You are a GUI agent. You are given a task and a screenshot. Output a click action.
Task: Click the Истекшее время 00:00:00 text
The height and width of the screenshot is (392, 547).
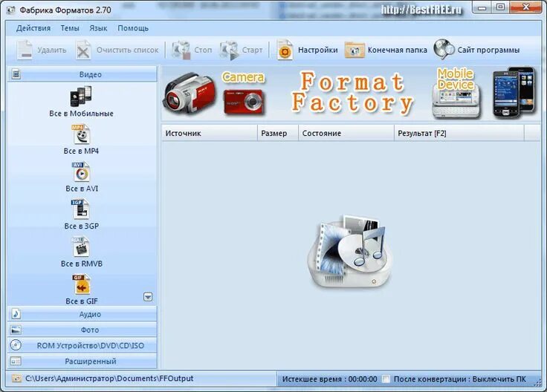click(x=330, y=379)
